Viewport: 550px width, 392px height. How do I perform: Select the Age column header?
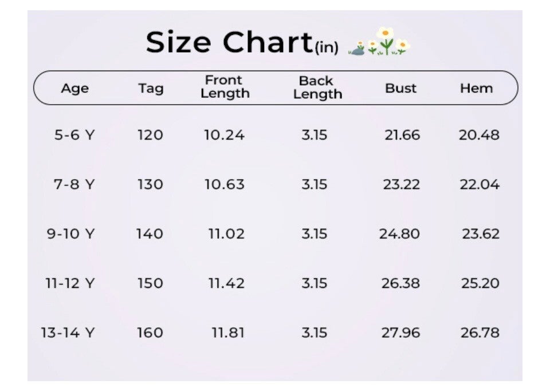[x=74, y=88]
